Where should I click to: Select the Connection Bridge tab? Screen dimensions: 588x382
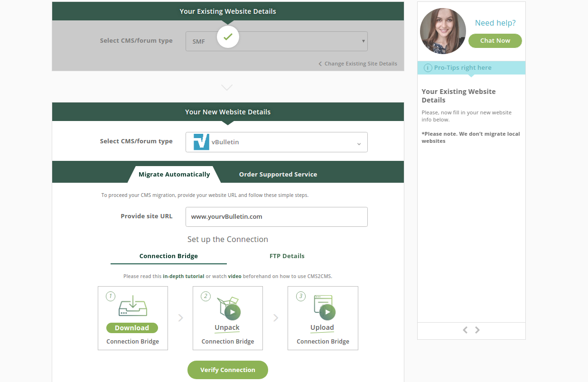(168, 256)
